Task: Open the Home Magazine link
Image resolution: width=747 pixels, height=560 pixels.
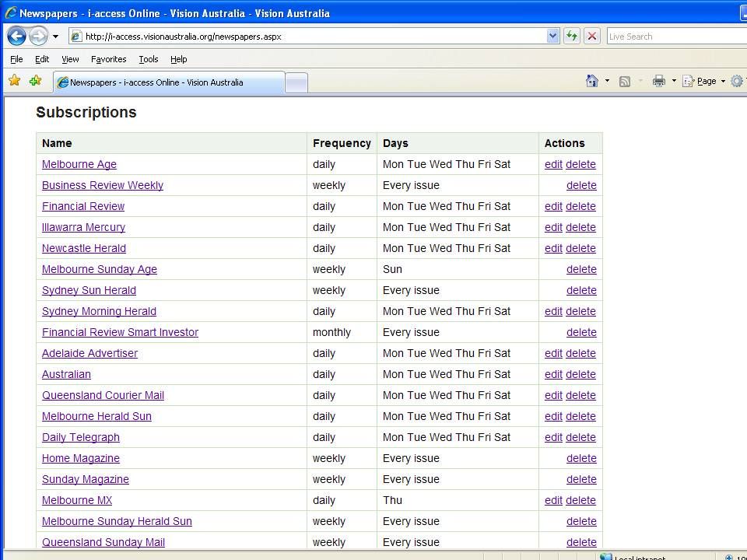Action: pyautogui.click(x=80, y=458)
